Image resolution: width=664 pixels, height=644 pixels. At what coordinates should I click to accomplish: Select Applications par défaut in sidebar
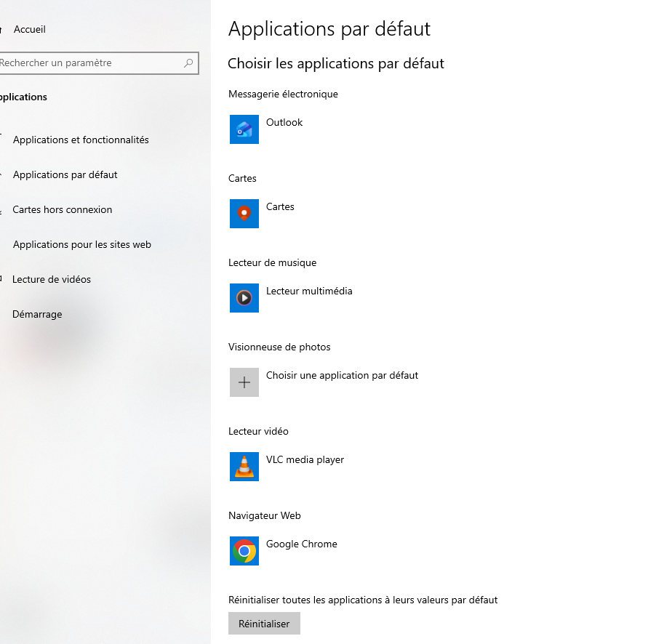(x=65, y=174)
